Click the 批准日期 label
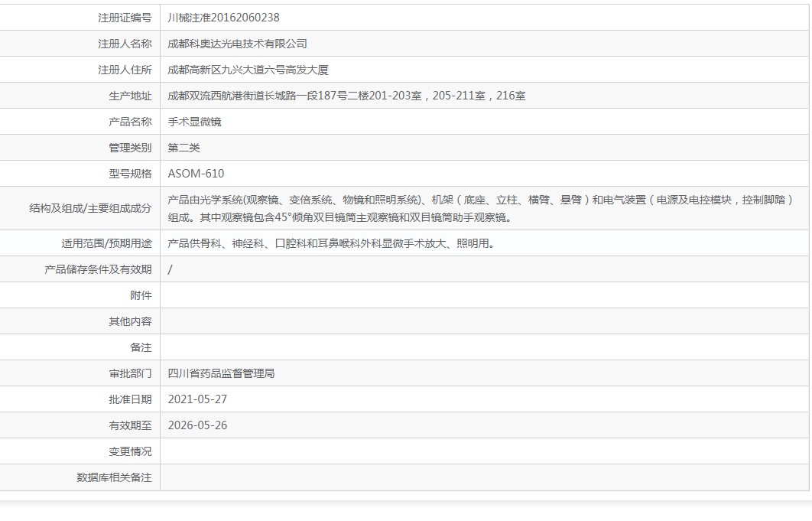 (130, 399)
